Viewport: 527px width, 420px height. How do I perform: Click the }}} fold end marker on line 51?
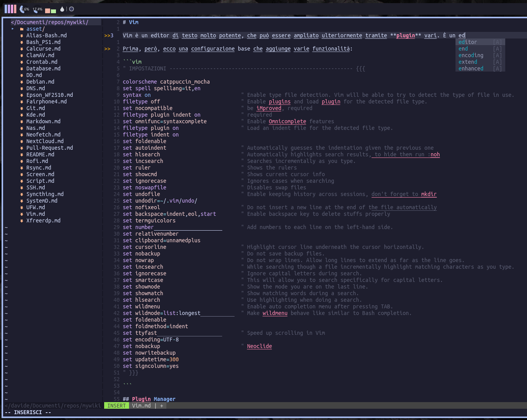(134, 373)
